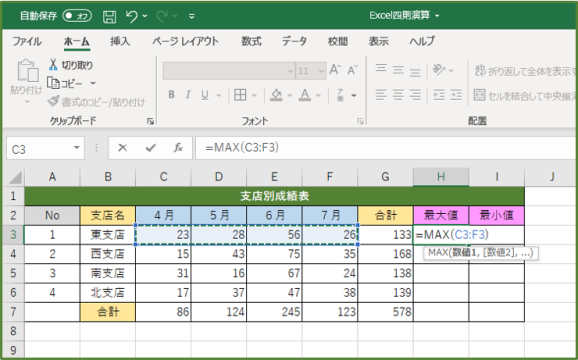Image resolution: width=578 pixels, height=360 pixels.
Task: Toggle Underline formatting
Action: [205, 95]
